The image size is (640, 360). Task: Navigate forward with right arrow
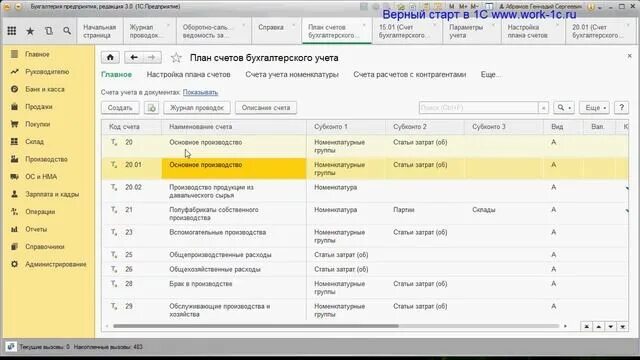pos(152,58)
